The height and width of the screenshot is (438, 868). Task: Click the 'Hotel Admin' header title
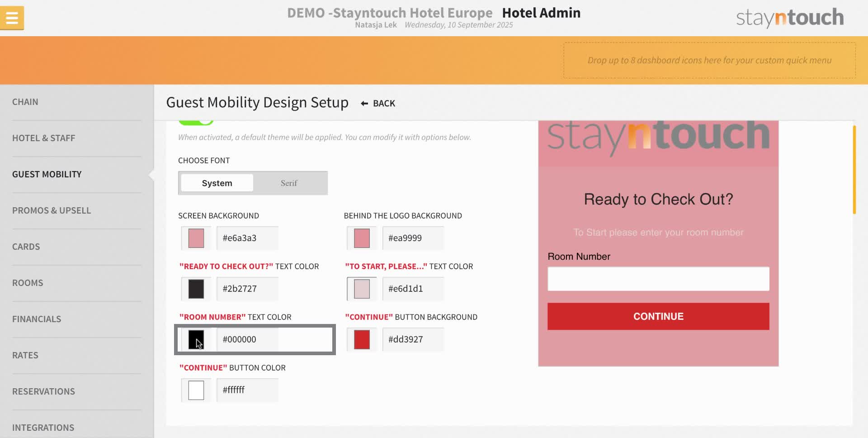pyautogui.click(x=541, y=13)
